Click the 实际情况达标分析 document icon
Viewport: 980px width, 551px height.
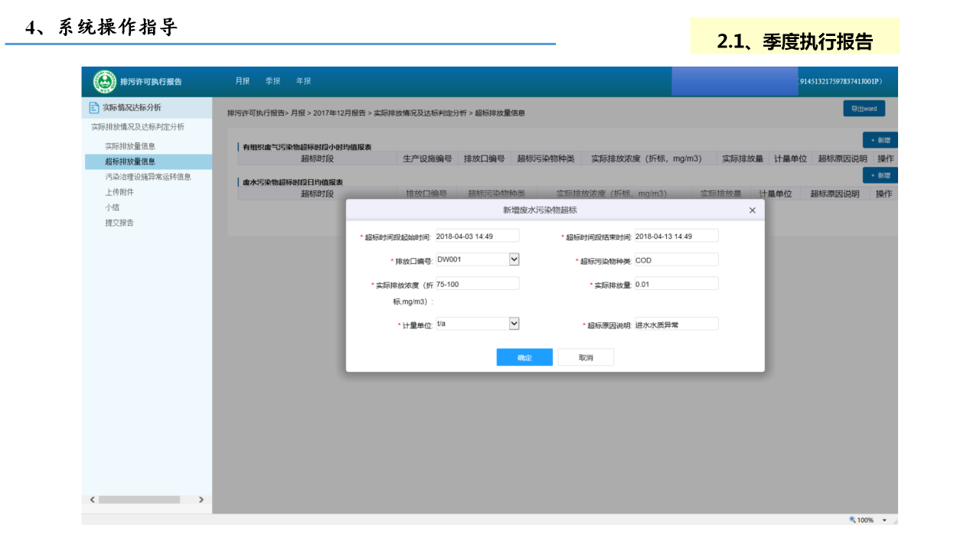94,108
